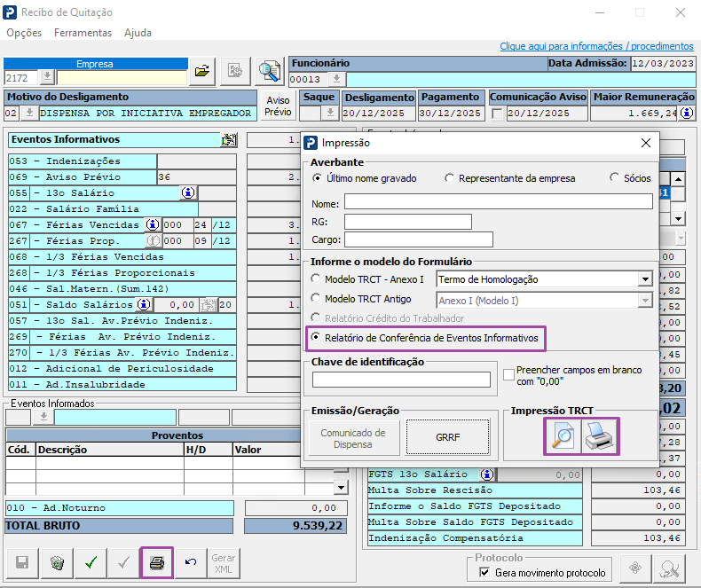Toggle Gera movimento protocolo checkbox
This screenshot has height=588, width=701.
pos(484,572)
